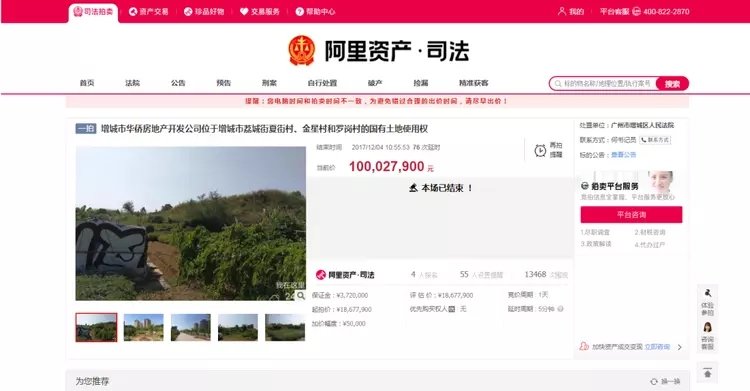Click the 平台客服 headset icon
This screenshot has height=391, width=750.
click(x=637, y=11)
